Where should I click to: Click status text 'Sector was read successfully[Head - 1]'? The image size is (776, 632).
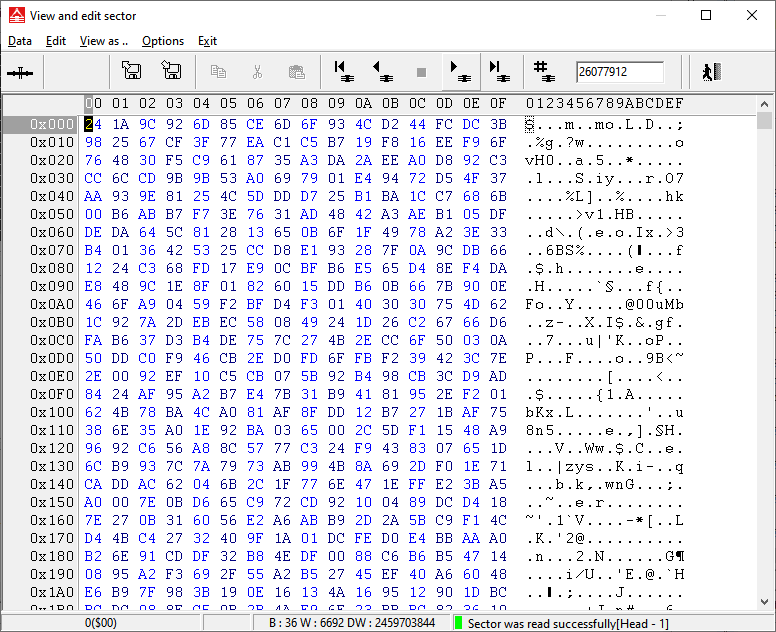[568, 624]
